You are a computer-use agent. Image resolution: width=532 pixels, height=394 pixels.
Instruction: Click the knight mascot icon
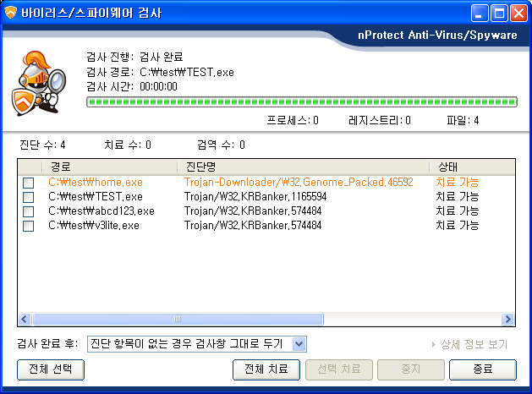point(38,83)
